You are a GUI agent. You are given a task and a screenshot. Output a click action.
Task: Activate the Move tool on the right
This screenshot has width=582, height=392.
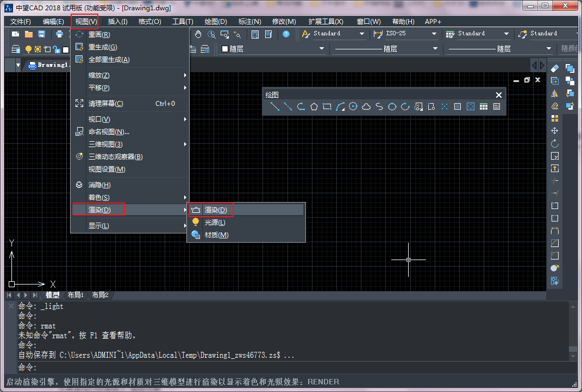pos(554,130)
